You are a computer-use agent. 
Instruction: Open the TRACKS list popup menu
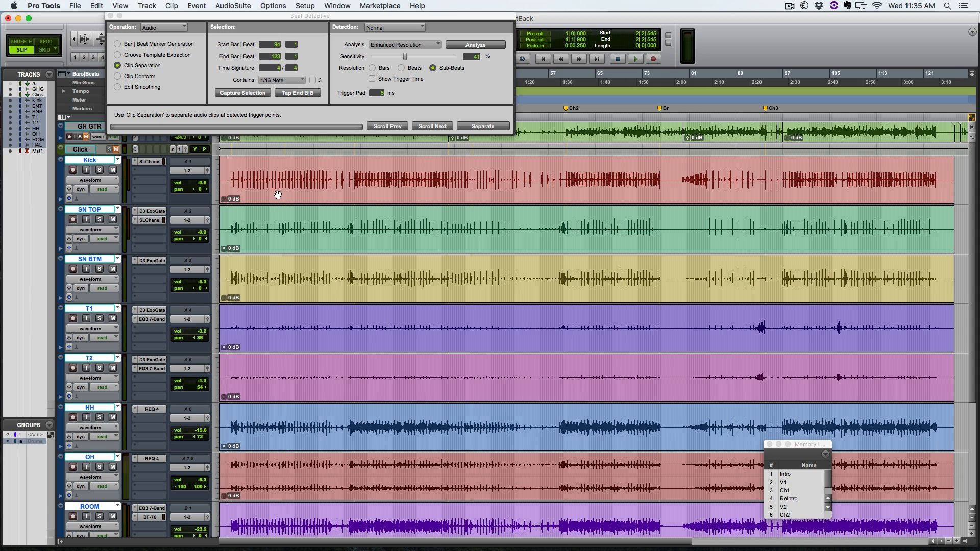pyautogui.click(x=49, y=74)
